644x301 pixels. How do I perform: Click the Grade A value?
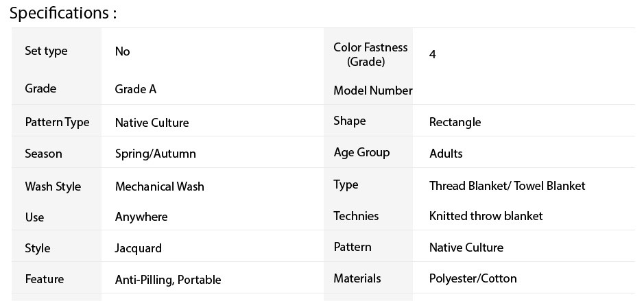[x=136, y=89]
